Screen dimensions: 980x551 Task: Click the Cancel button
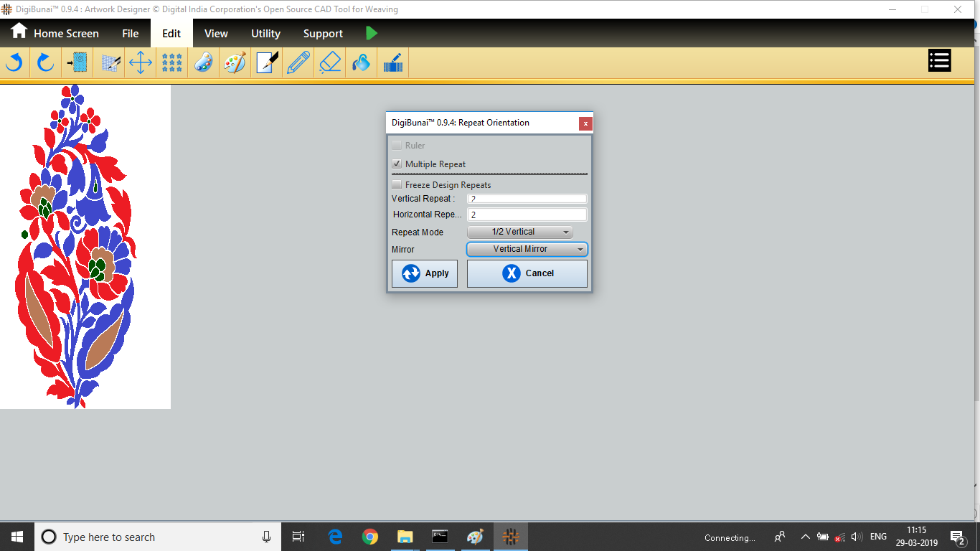pos(527,273)
